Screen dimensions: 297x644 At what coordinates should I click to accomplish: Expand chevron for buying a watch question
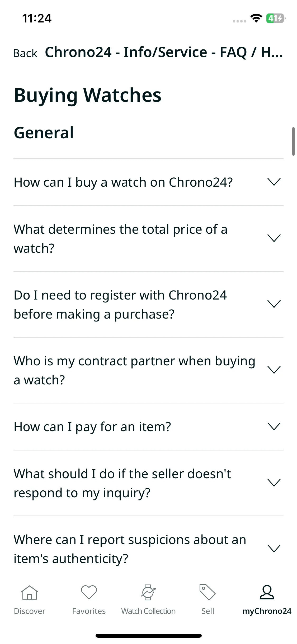[274, 182]
